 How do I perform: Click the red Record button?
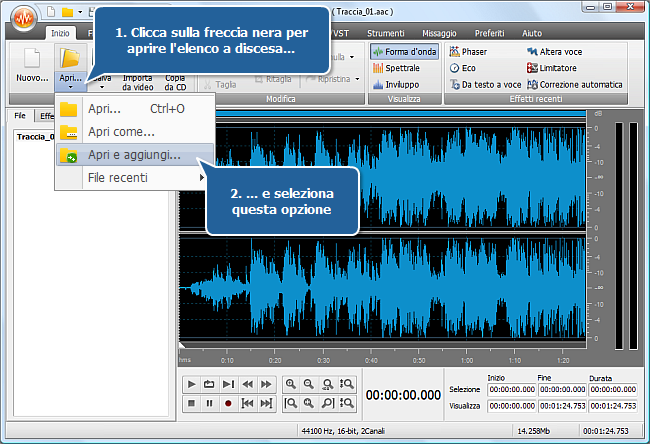tap(228, 403)
